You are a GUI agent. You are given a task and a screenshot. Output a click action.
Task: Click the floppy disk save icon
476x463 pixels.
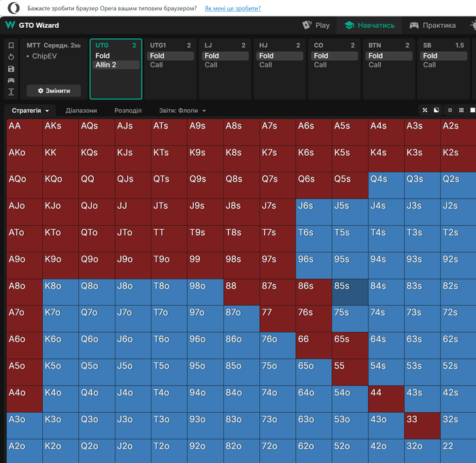point(12,69)
